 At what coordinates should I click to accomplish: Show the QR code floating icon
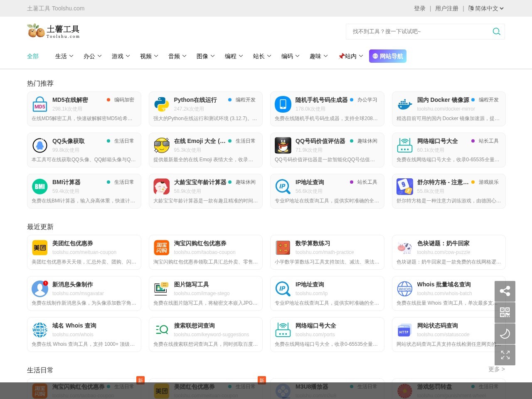coord(505,312)
